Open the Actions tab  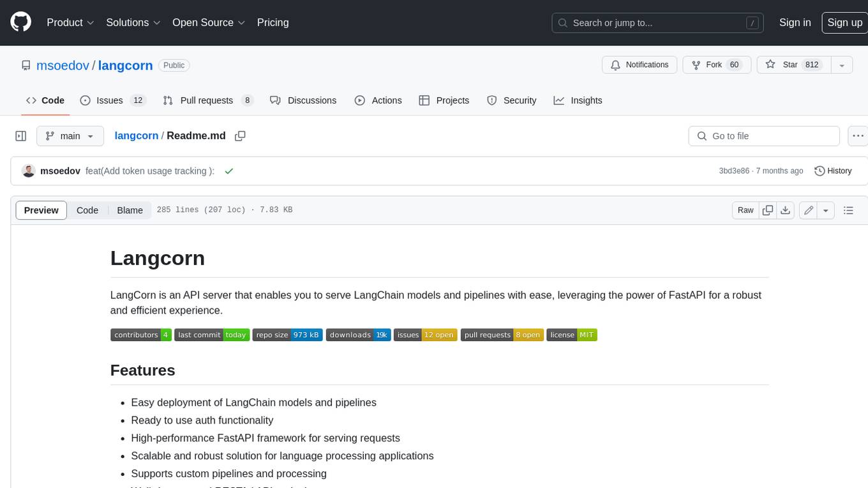pyautogui.click(x=378, y=100)
